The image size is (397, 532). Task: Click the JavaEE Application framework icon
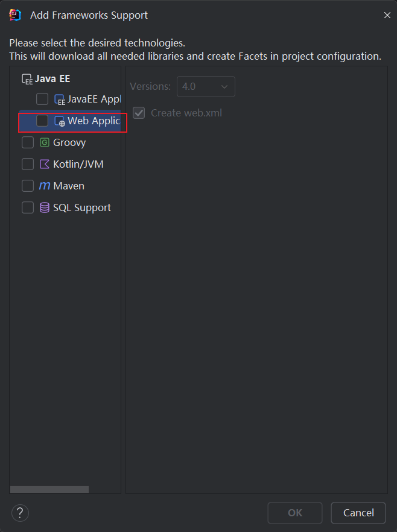click(x=60, y=100)
